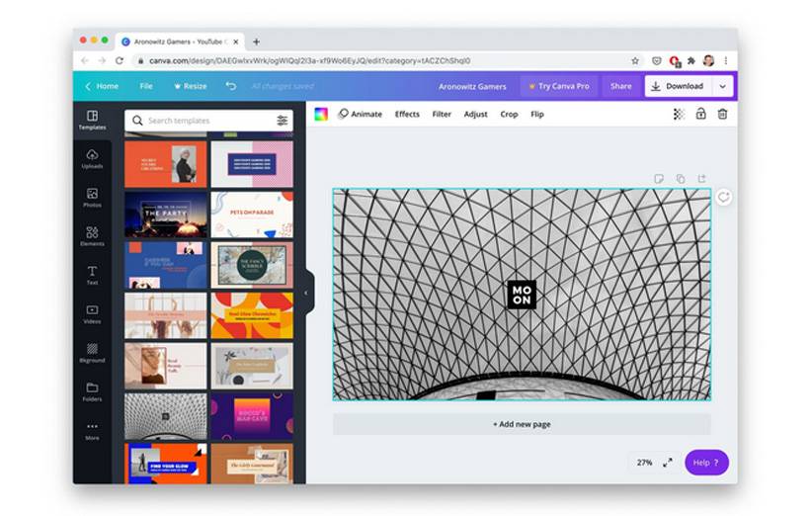Select the MO ON logo on canvas
The width and height of the screenshot is (812, 516).
click(522, 295)
